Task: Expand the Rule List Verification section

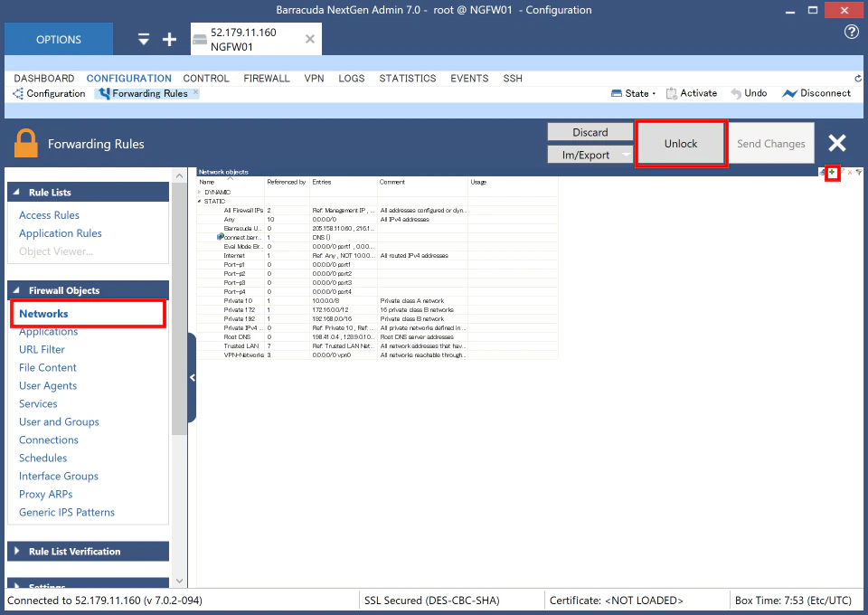Action: point(16,551)
